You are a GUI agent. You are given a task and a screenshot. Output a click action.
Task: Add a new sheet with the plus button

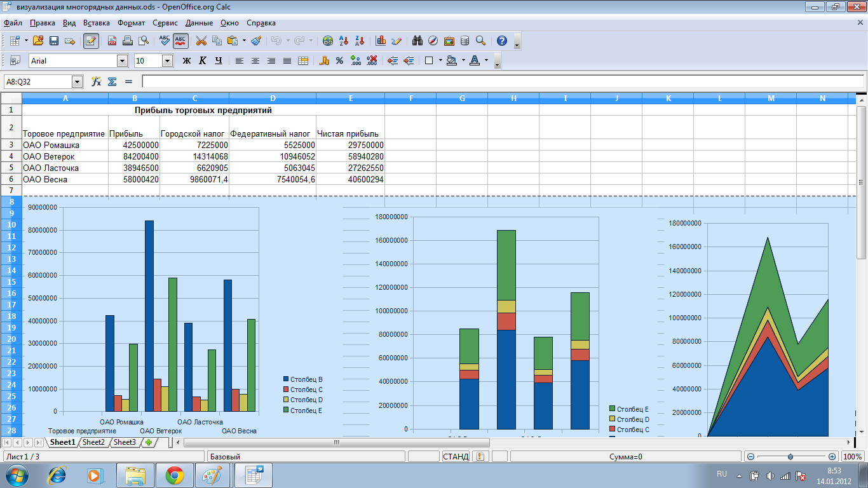tap(149, 442)
